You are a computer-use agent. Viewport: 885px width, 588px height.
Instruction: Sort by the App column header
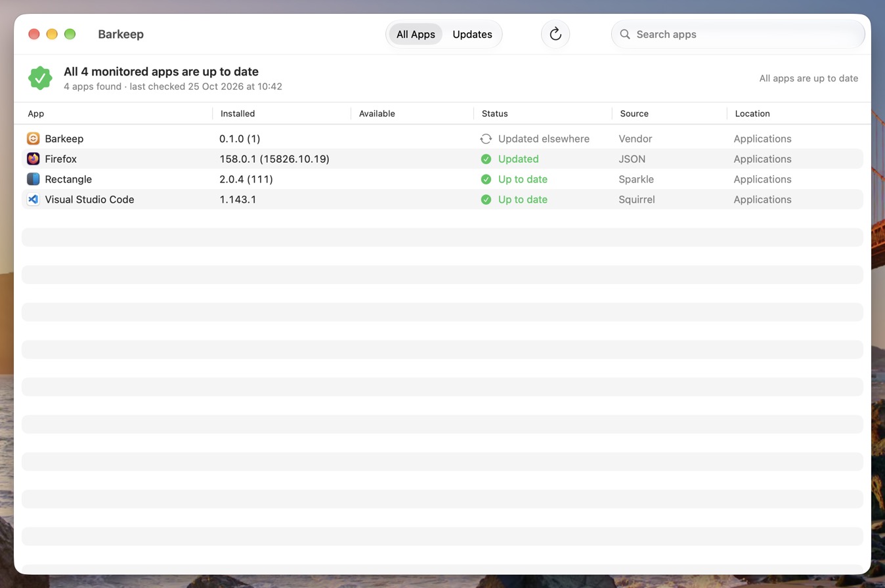(x=36, y=114)
